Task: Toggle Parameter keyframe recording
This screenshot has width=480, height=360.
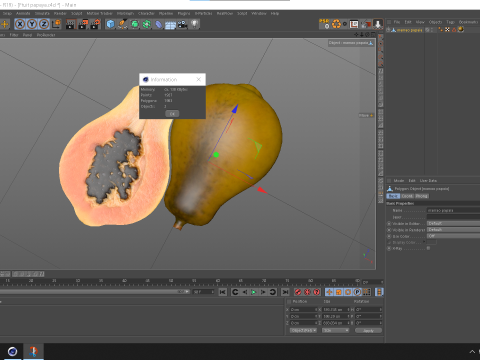Action: [x=357, y=292]
